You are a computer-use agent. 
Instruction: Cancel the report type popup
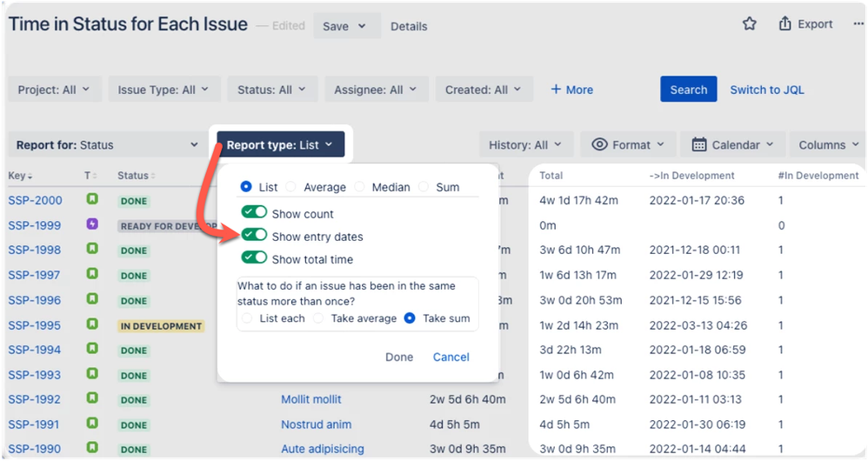click(x=451, y=357)
